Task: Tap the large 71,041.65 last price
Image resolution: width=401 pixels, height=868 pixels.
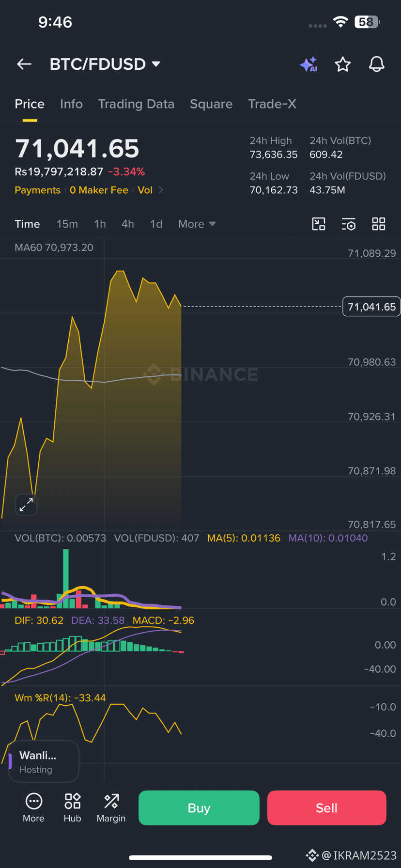Action: [77, 149]
